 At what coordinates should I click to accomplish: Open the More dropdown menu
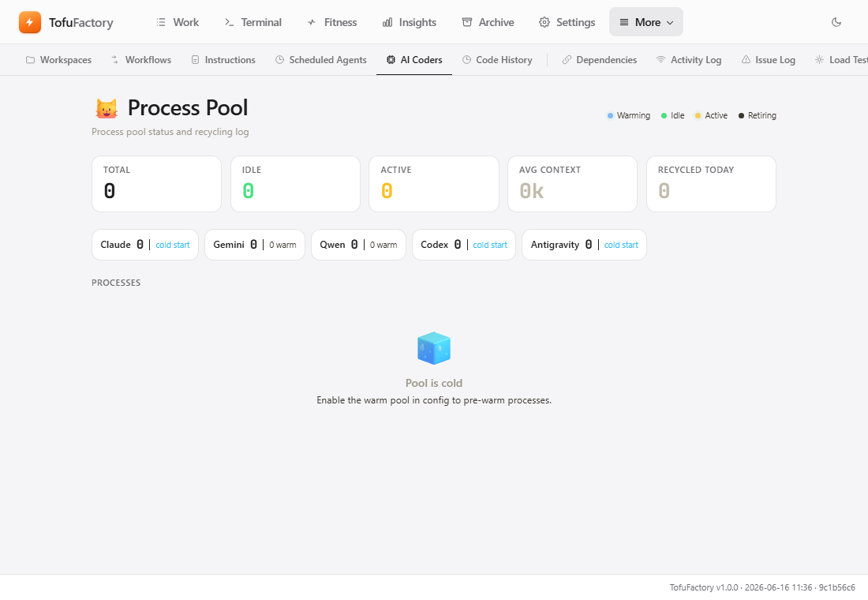pos(646,22)
